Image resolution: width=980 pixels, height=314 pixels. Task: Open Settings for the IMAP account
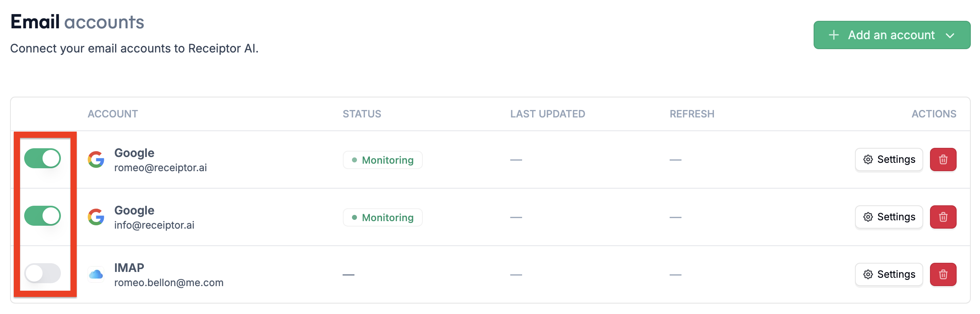(889, 274)
